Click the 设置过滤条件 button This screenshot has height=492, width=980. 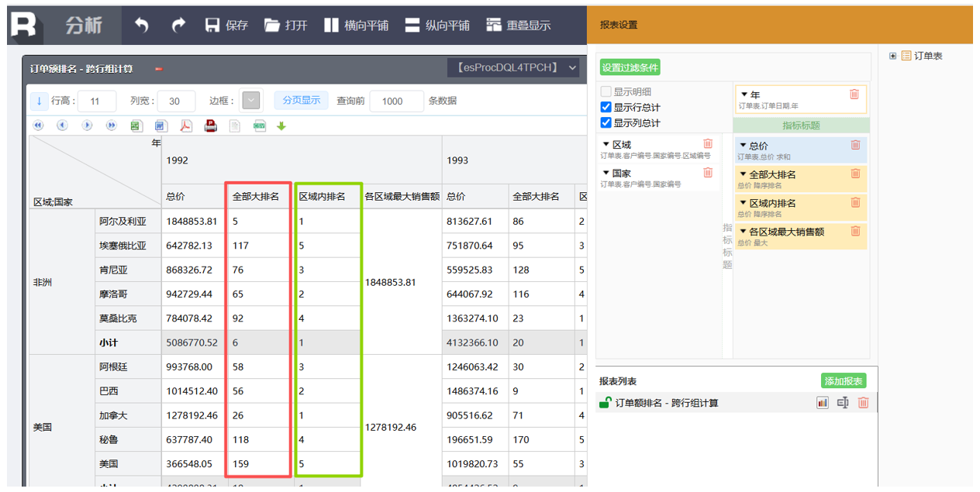[630, 67]
